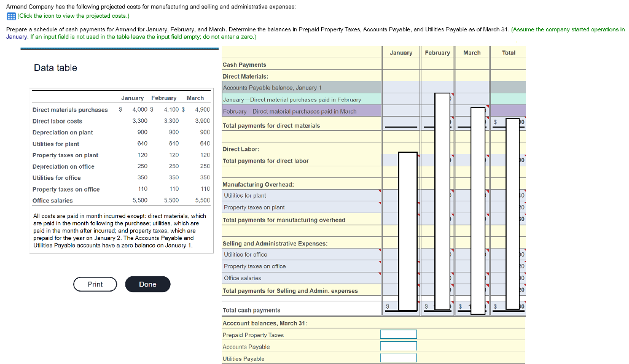The width and height of the screenshot is (629, 364).
Task: Click March direct materials value 4,900
Action: pyautogui.click(x=203, y=109)
